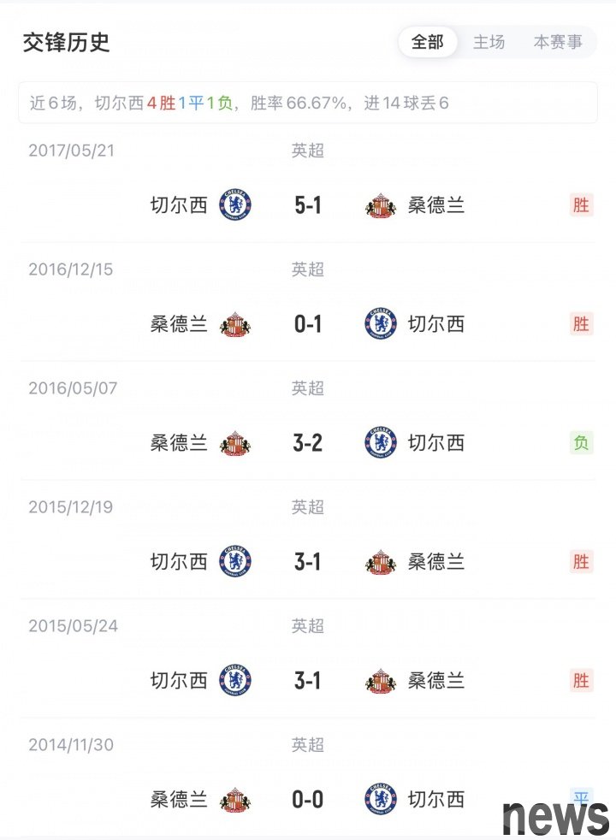This screenshot has width=616, height=840.
Task: Open the 3-2 score of 2016/05/07 match
Action: tap(307, 443)
